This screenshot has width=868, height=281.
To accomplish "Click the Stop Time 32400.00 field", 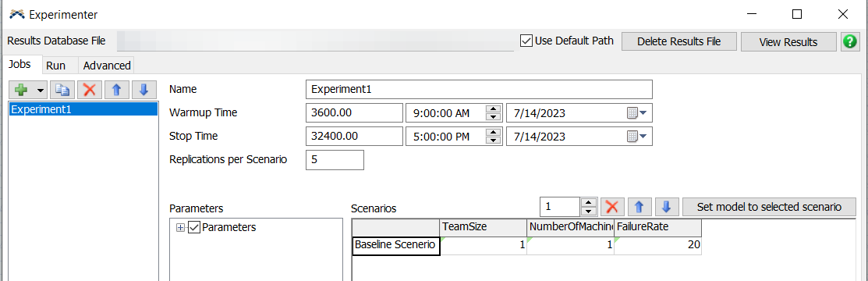I will (x=354, y=136).
